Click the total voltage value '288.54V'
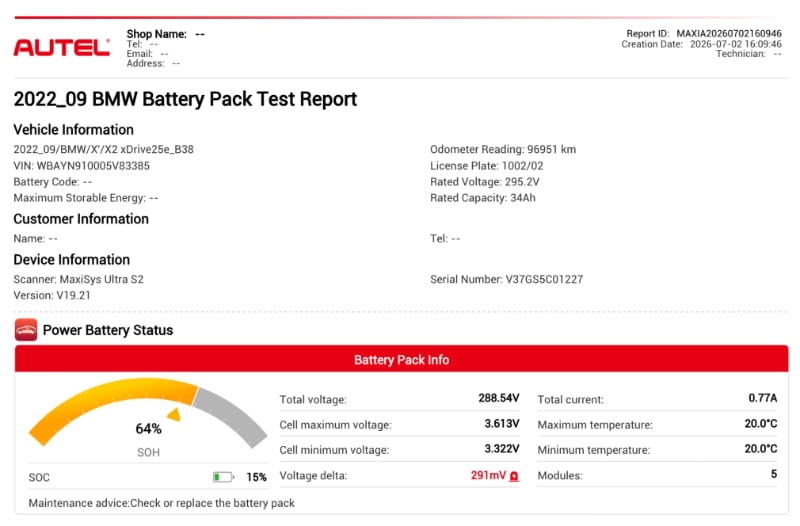 pyautogui.click(x=499, y=398)
